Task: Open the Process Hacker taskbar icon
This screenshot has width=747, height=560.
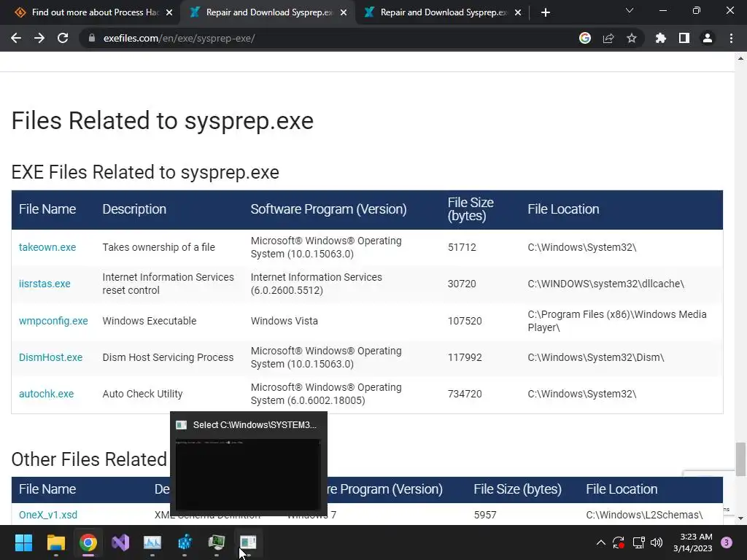Action: (216, 542)
